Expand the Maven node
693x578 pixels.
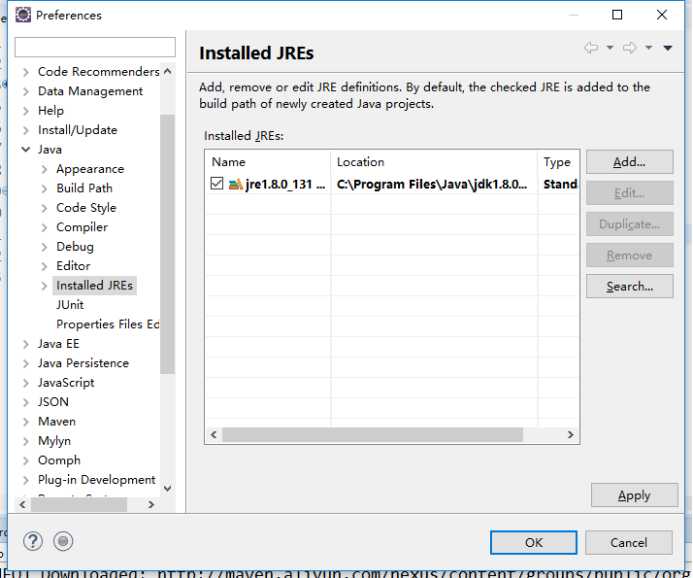tap(26, 422)
